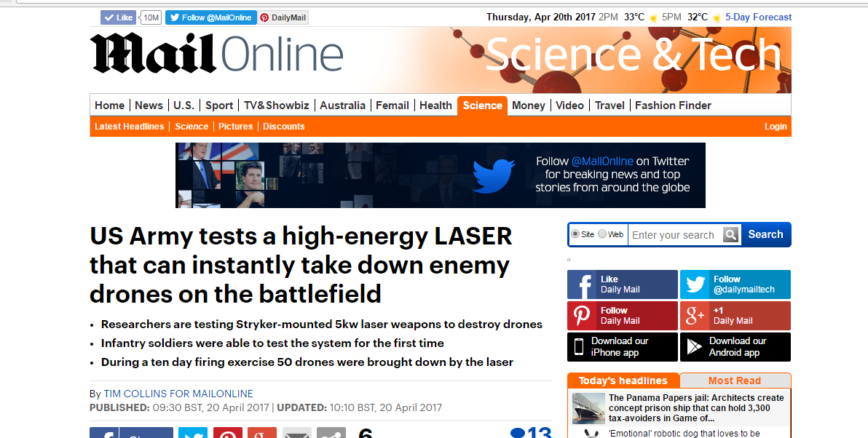Share the article via the Google+ icon under the byline
The image size is (868, 438).
(x=262, y=432)
